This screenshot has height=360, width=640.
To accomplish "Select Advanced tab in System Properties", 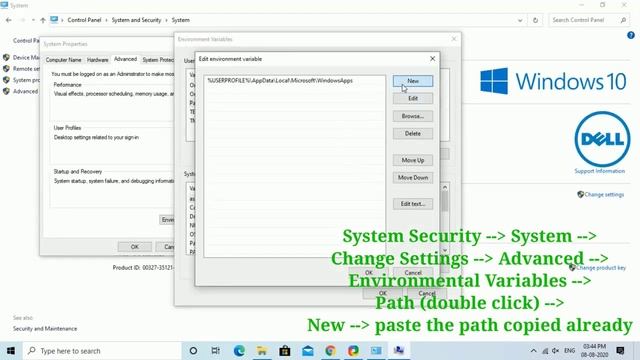I will 125,59.
